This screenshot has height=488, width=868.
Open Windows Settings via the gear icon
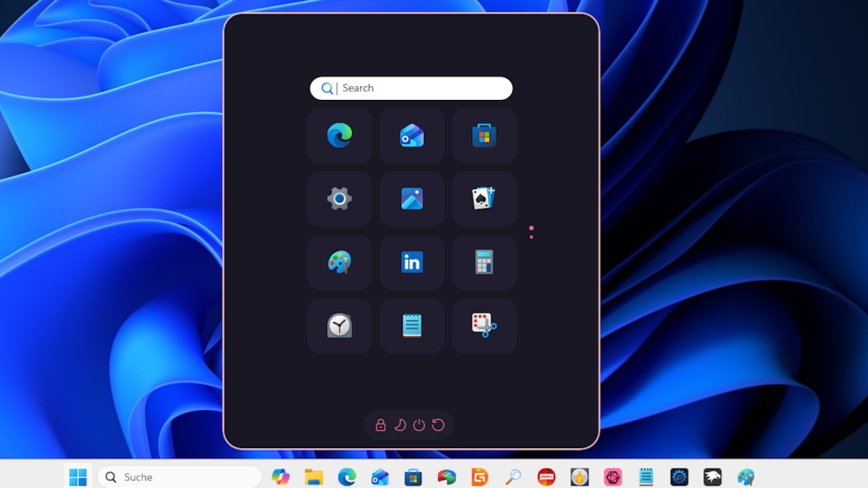tap(339, 199)
